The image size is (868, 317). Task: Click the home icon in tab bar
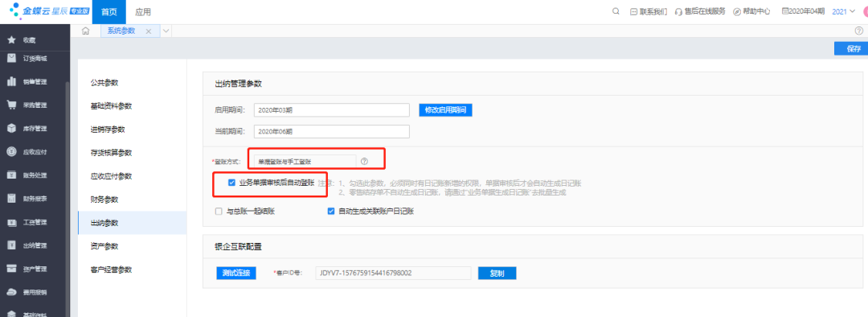click(86, 31)
